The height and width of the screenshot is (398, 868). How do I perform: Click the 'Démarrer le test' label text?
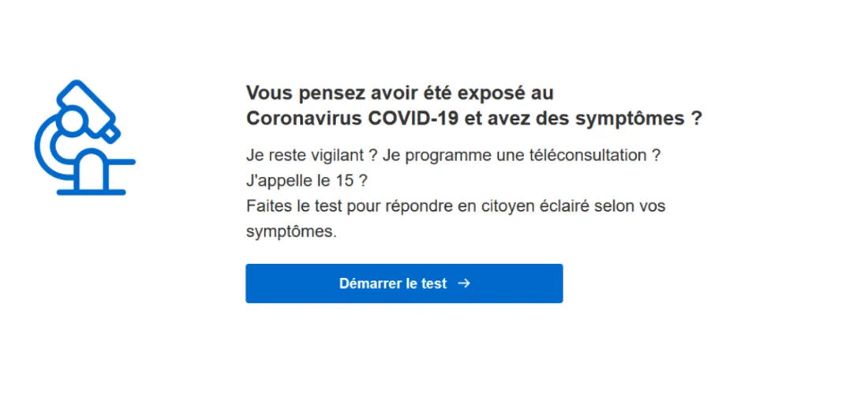tap(392, 283)
